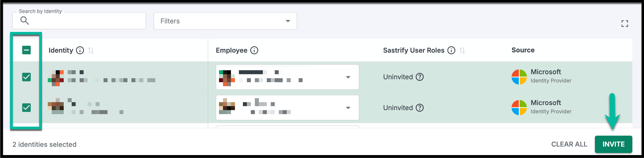This screenshot has height=158, width=644.
Task: Click first row Microsoft logo icon
Action: pyautogui.click(x=519, y=77)
